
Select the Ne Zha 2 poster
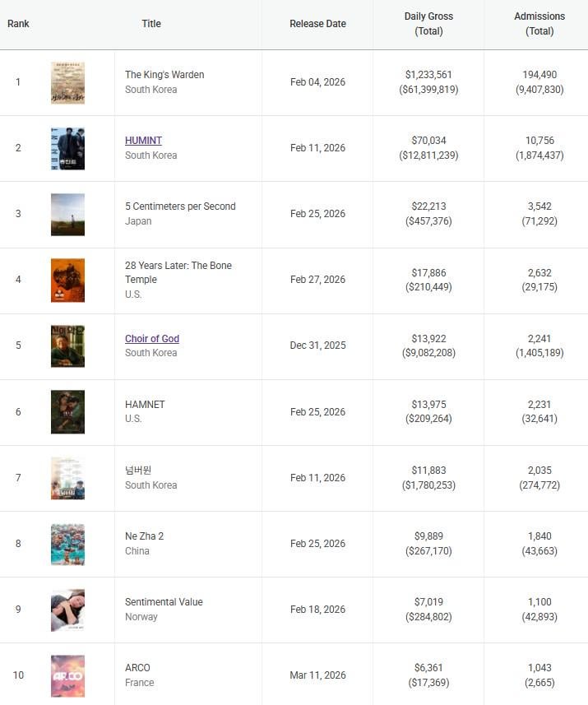(67, 544)
